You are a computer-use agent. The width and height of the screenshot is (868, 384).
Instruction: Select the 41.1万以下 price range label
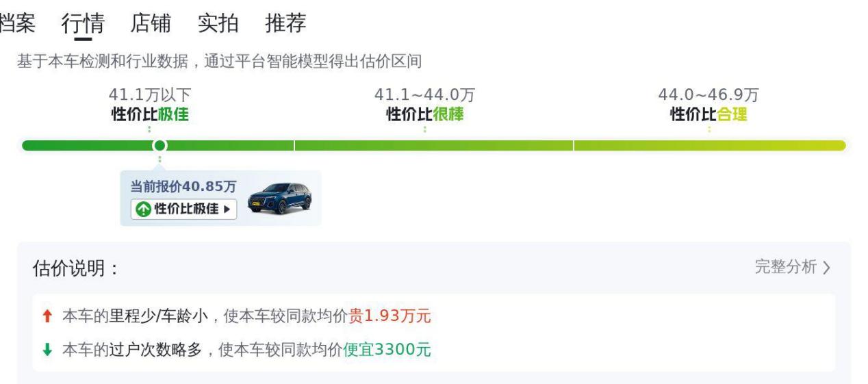click(150, 95)
